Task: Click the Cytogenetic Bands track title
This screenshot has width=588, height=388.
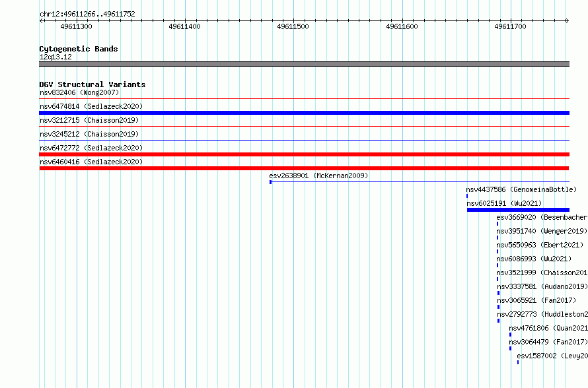Action: tap(79, 49)
